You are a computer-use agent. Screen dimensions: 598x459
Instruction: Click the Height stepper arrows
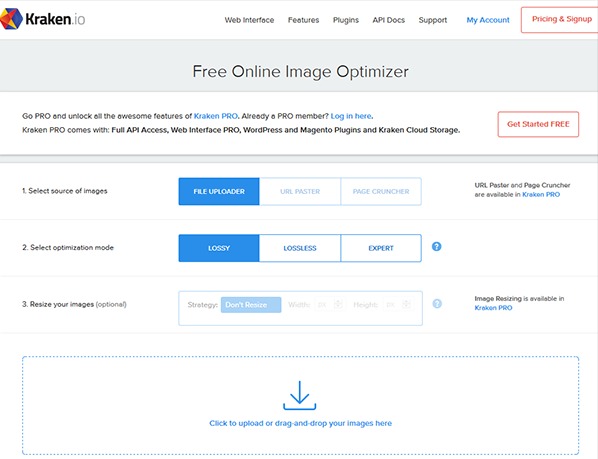coord(407,304)
